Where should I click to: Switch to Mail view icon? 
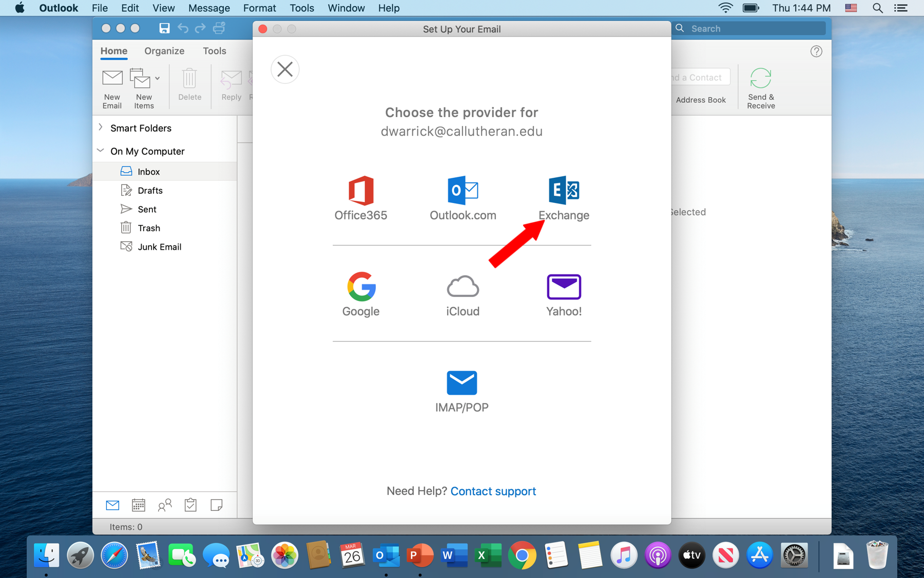112,506
